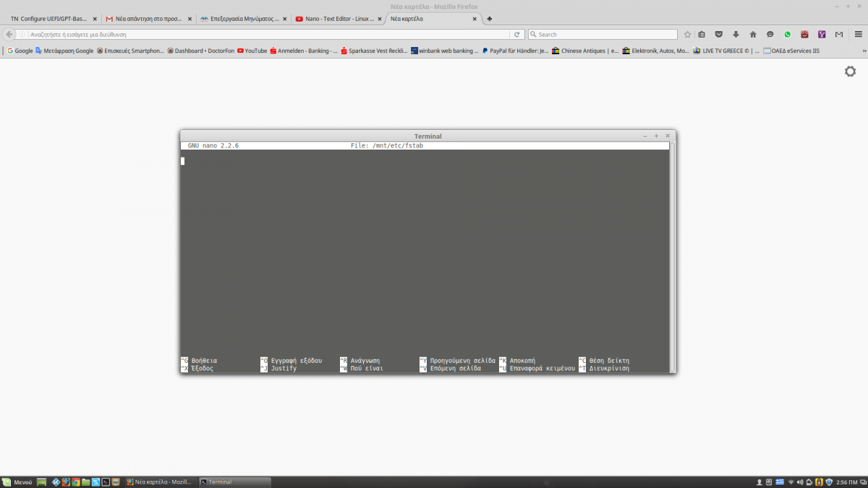Click the bookmark star icon
The image size is (868, 488).
click(688, 34)
